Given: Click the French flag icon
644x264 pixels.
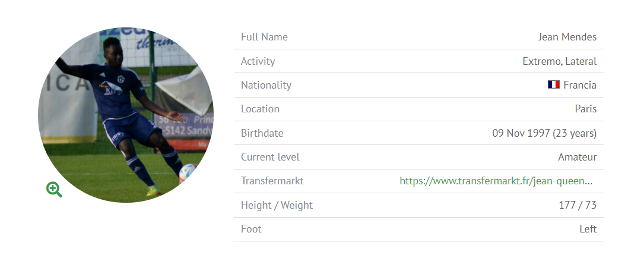Looking at the screenshot, I should (554, 84).
